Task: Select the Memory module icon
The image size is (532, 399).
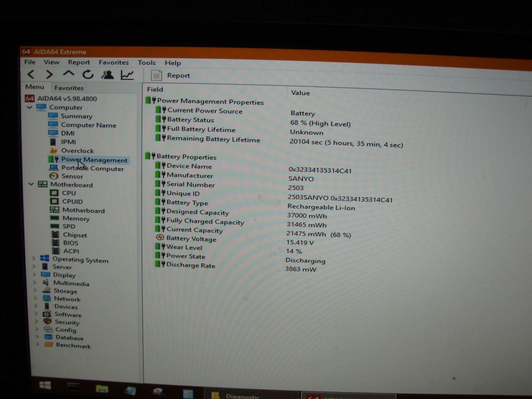Action: [55, 218]
